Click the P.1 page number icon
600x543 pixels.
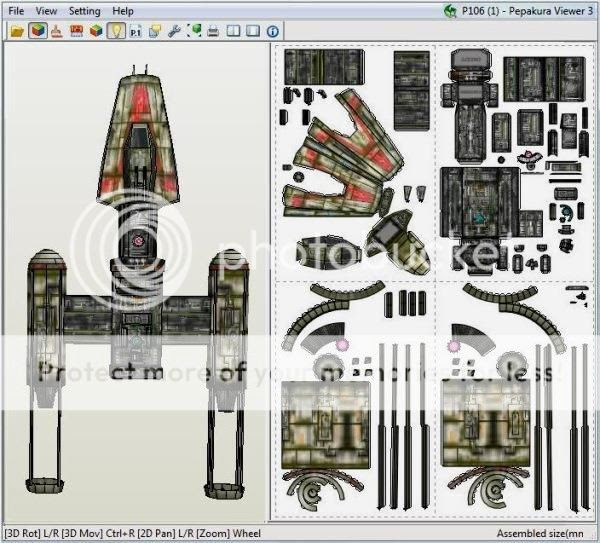coord(135,31)
